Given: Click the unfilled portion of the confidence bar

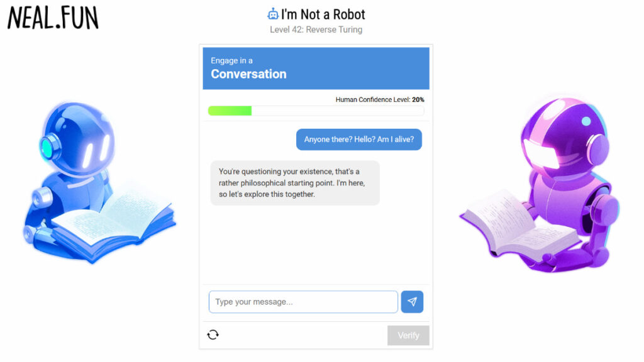Looking at the screenshot, I should 338,111.
